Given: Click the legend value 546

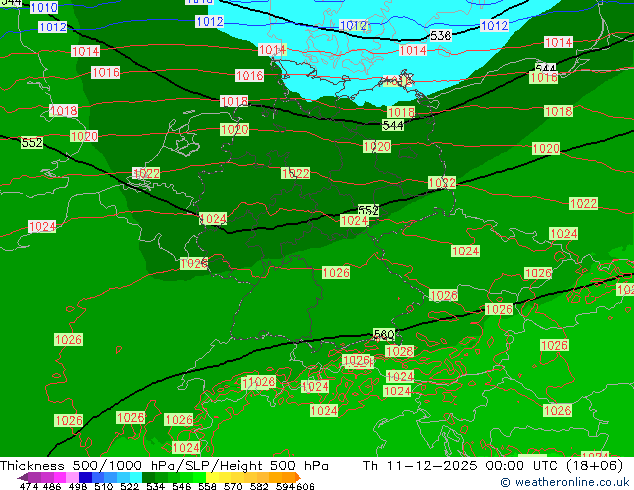Looking at the screenshot, I should [182, 486].
